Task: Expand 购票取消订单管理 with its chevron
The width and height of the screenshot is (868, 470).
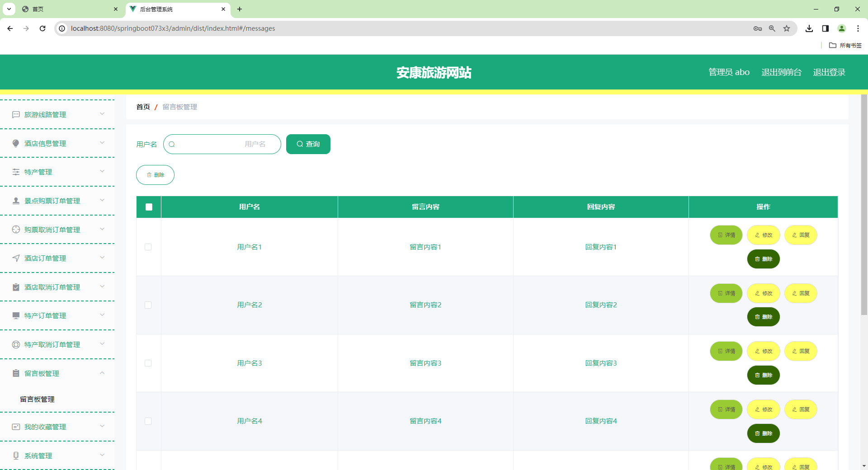Action: click(102, 229)
